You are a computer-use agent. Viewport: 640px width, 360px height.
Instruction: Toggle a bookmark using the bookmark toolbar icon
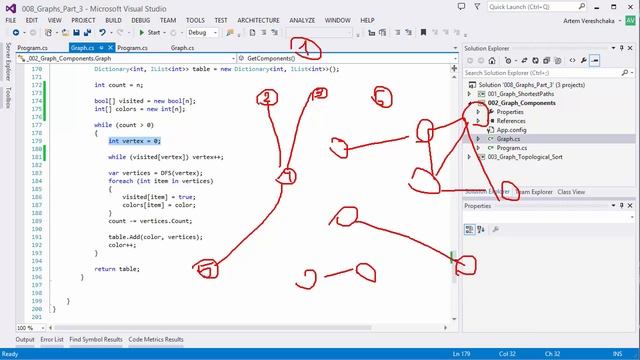[x=423, y=32]
